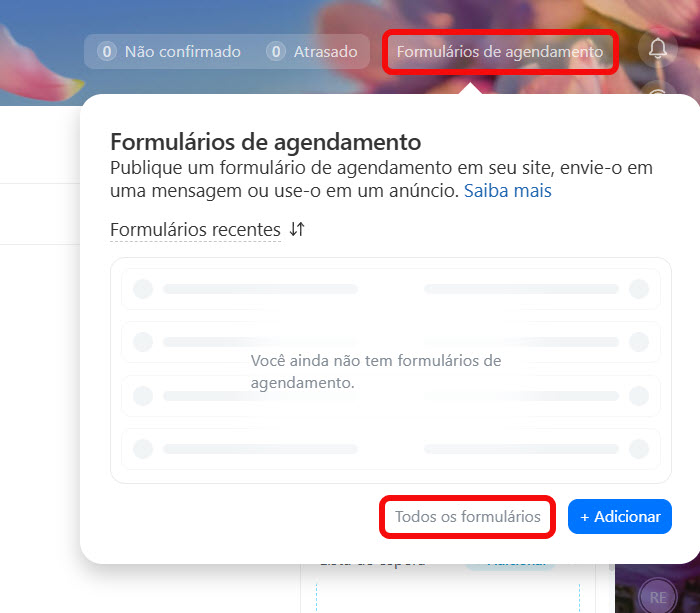The width and height of the screenshot is (700, 613).
Task: Click the partially hidden round icon below bell
Action: click(x=658, y=89)
